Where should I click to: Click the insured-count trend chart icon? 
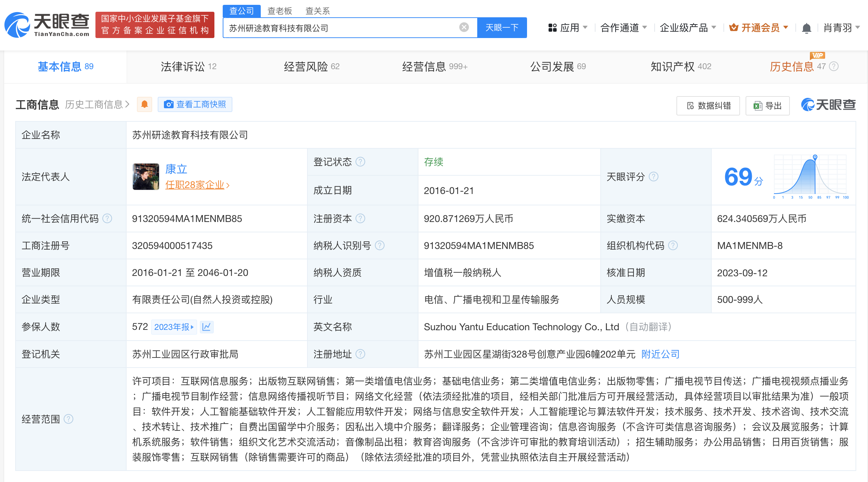tap(206, 327)
